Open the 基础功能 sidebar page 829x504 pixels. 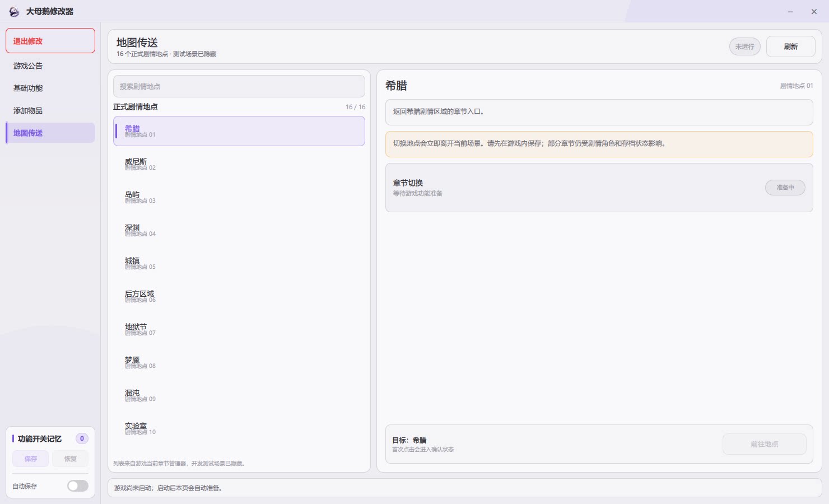pyautogui.click(x=50, y=88)
